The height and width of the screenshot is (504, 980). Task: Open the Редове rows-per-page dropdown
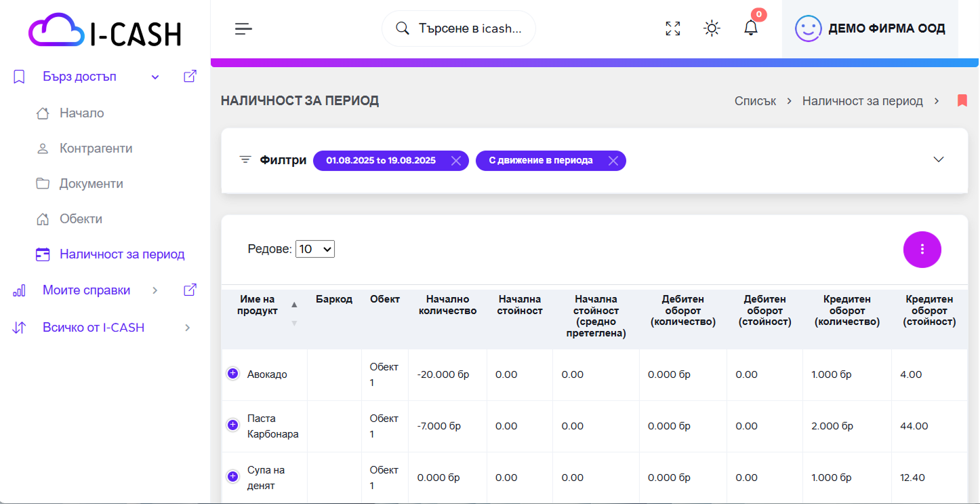point(315,250)
